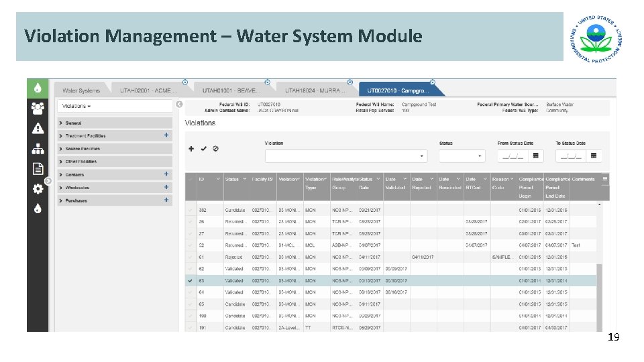This screenshot has width=644, height=362.
Task: Select the checkbox for violation ID 26
Action: pyautogui.click(x=190, y=222)
